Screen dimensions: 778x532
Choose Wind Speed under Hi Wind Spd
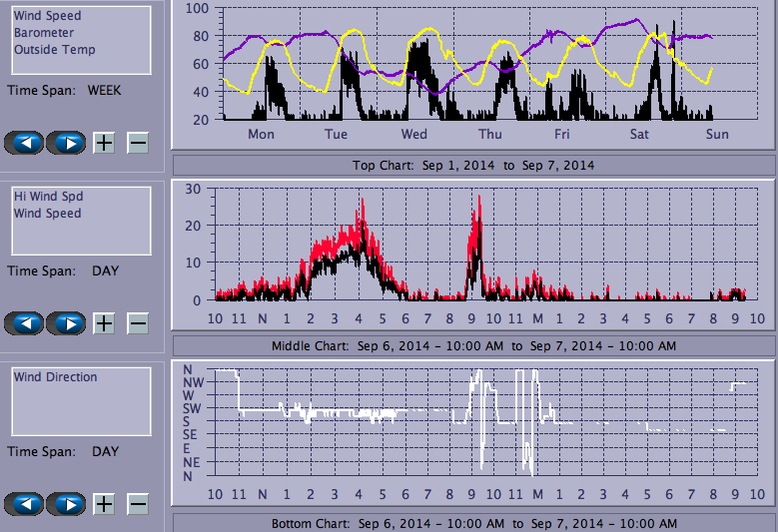tap(47, 214)
